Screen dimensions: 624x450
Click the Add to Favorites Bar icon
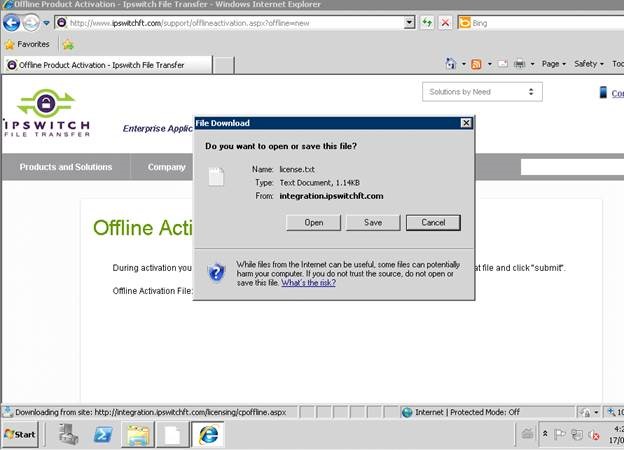click(68, 45)
